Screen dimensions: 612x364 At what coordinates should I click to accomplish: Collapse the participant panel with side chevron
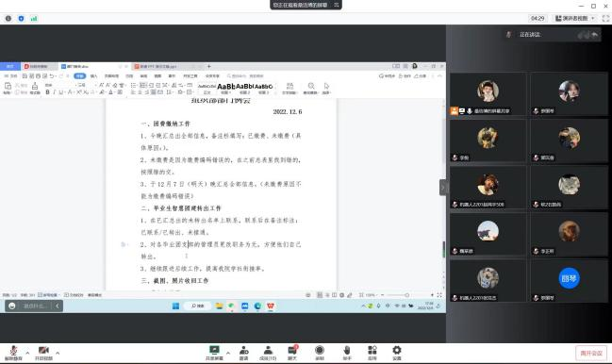coord(443,188)
